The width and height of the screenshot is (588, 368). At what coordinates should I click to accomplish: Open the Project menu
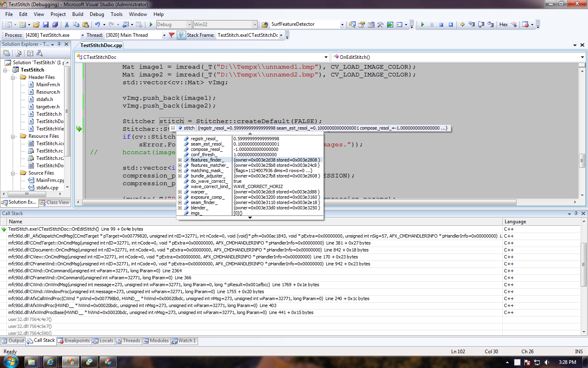pos(58,14)
